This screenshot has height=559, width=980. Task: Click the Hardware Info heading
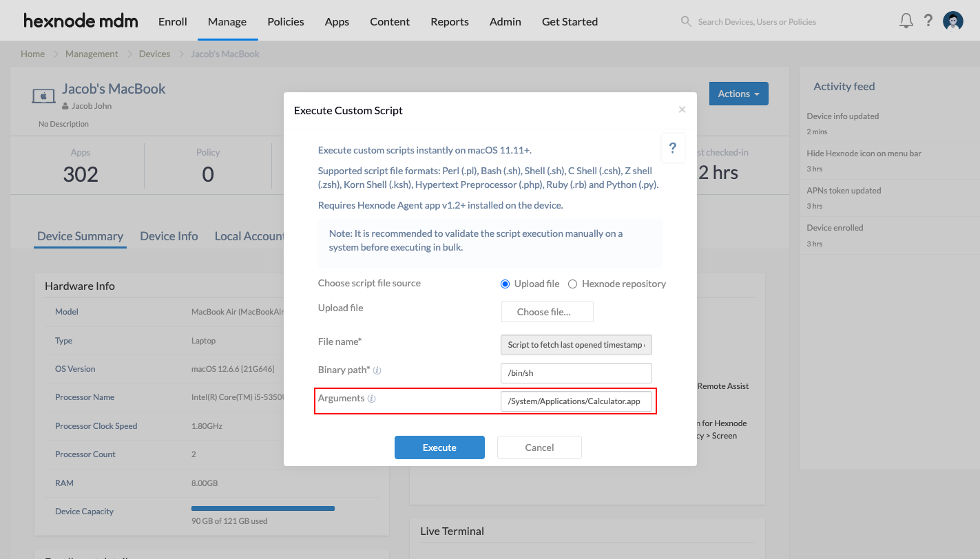click(x=80, y=286)
